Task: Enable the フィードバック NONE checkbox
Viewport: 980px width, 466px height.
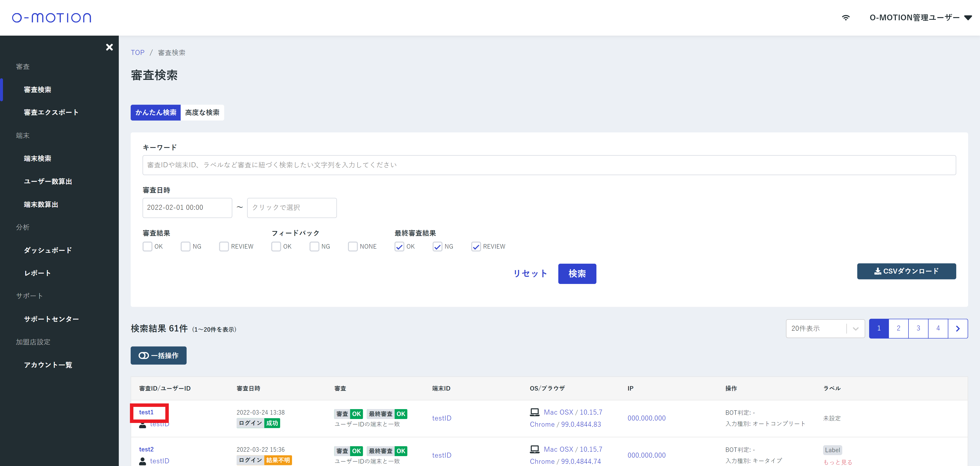Action: 353,247
